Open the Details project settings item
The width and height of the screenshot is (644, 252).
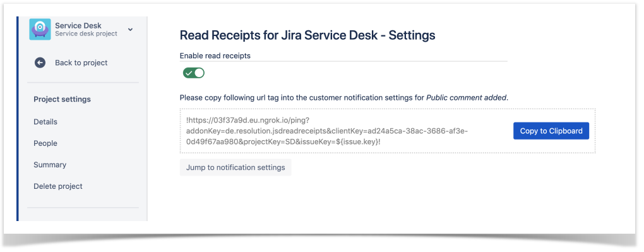pos(45,122)
